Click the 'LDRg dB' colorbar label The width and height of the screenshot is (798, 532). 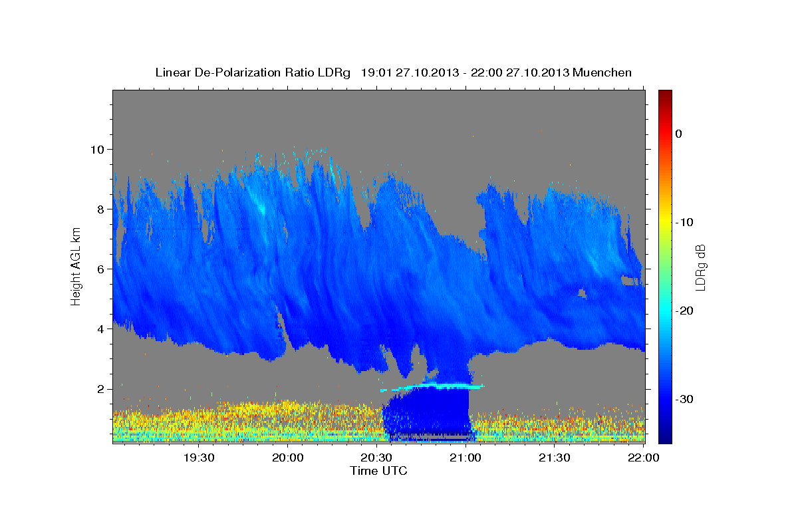[700, 267]
